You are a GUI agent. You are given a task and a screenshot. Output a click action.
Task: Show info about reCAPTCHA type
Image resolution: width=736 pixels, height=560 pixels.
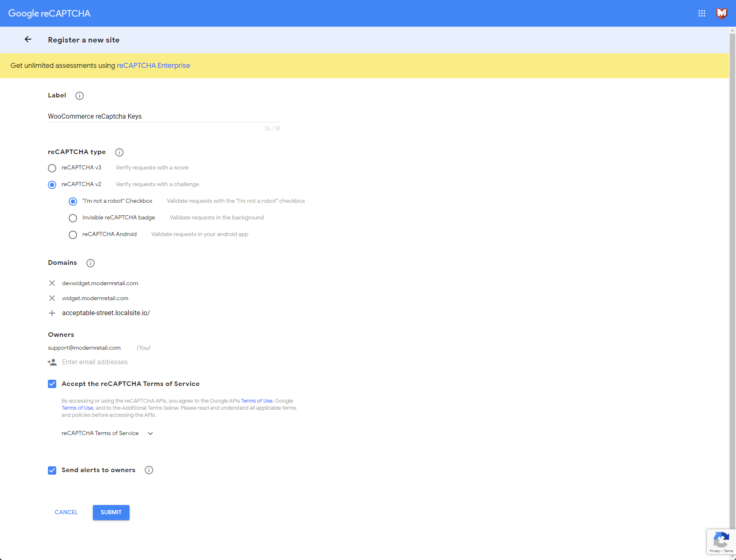119,152
